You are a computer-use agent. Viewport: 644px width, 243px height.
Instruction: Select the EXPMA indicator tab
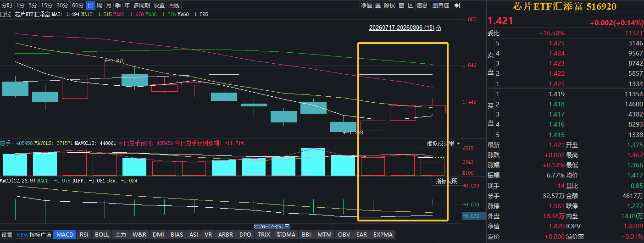coord(383,235)
